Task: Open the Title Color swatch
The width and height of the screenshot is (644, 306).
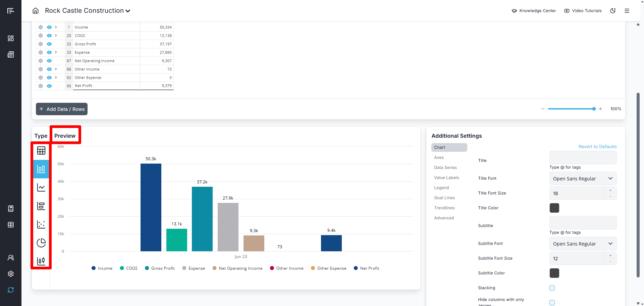Action: [554, 208]
